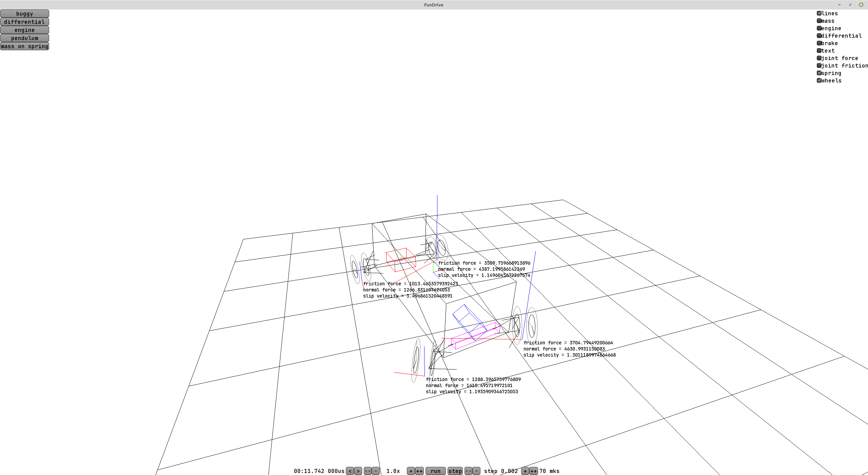
Task: Select the differential scene button
Action: pos(24,22)
